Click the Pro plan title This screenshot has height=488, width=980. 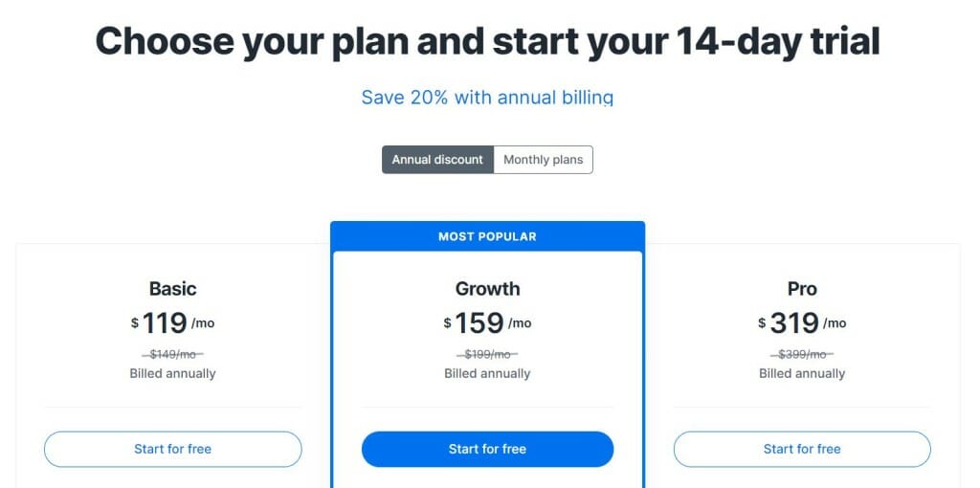pos(802,288)
